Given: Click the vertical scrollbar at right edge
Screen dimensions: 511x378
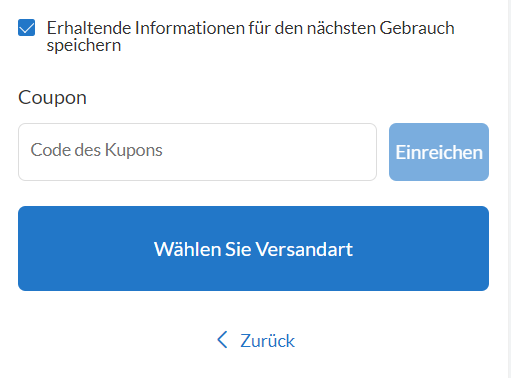Looking at the screenshot, I should click(x=509, y=189).
